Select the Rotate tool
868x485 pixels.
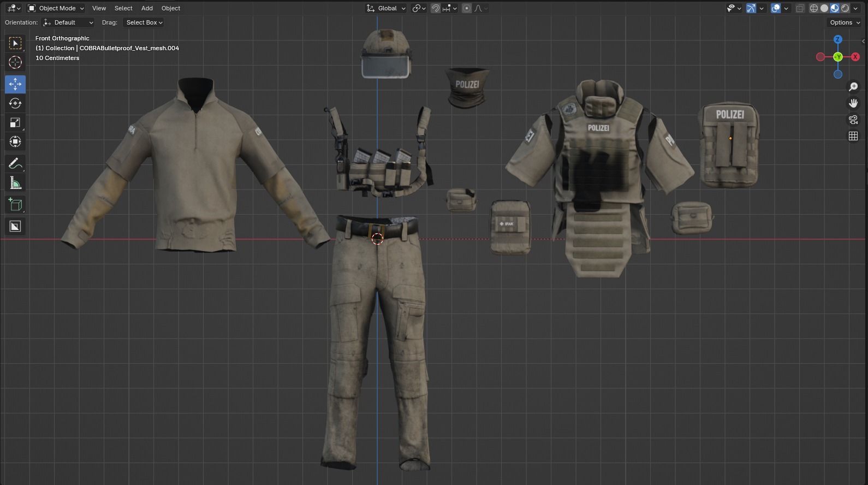click(x=15, y=103)
